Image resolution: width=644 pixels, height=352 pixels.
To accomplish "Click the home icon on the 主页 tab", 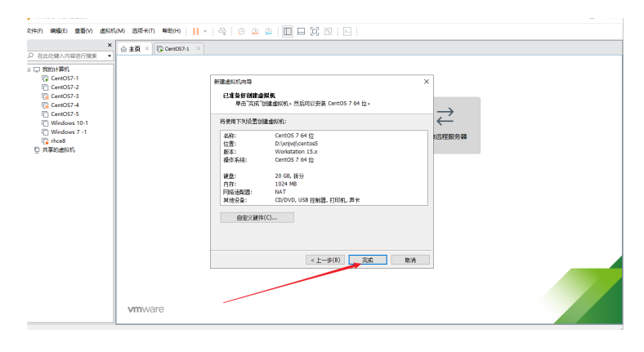I will [x=123, y=49].
